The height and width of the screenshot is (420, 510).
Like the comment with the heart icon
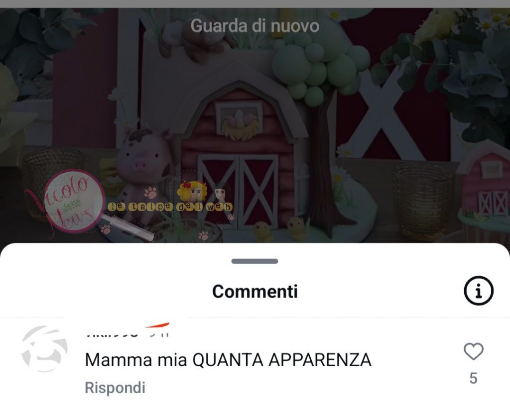pos(473,351)
